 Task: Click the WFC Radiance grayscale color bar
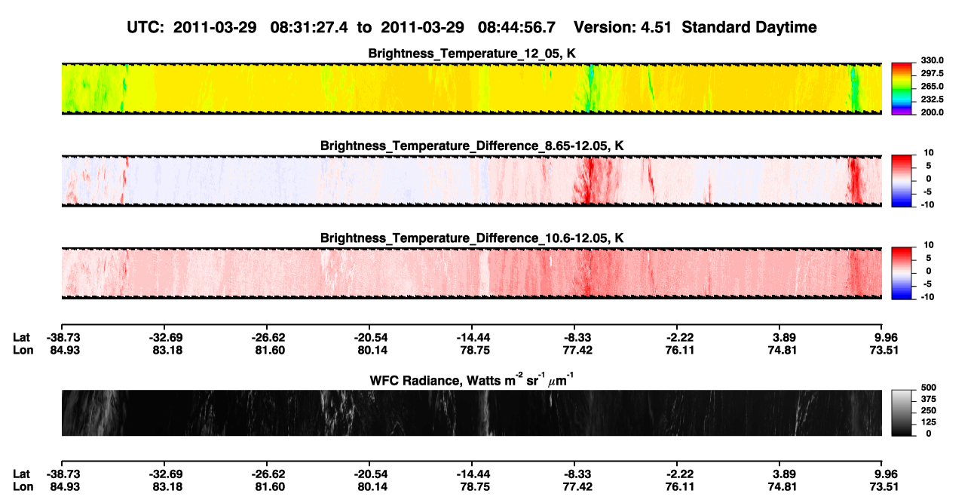[902, 412]
